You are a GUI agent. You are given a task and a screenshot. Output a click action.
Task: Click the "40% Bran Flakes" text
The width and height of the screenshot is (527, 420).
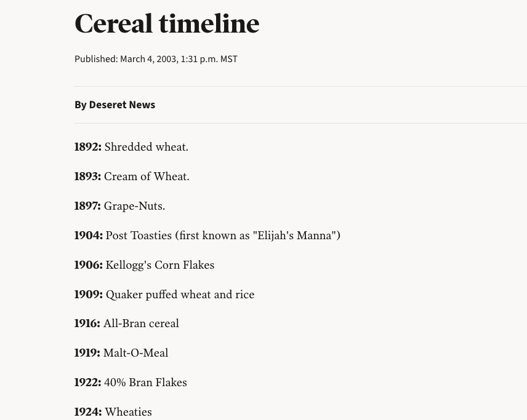[145, 382]
